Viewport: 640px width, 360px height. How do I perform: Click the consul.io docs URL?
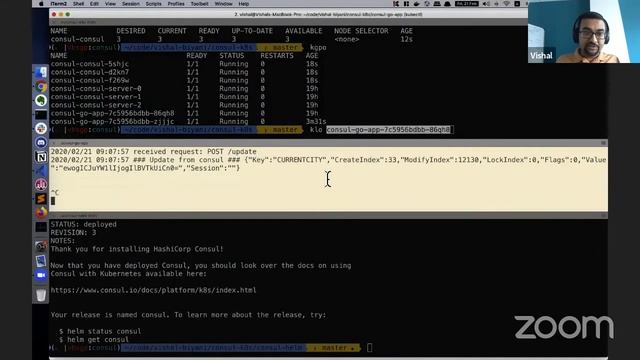point(153,290)
